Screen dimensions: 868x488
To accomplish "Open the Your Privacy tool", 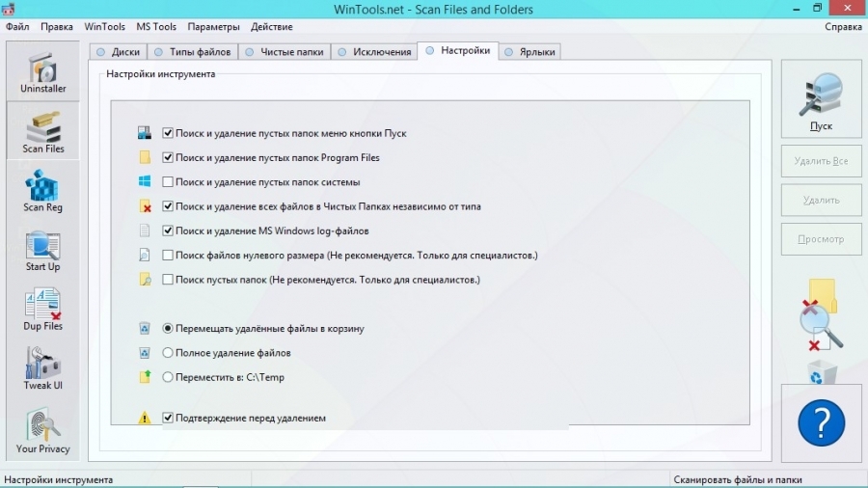I will [42, 430].
